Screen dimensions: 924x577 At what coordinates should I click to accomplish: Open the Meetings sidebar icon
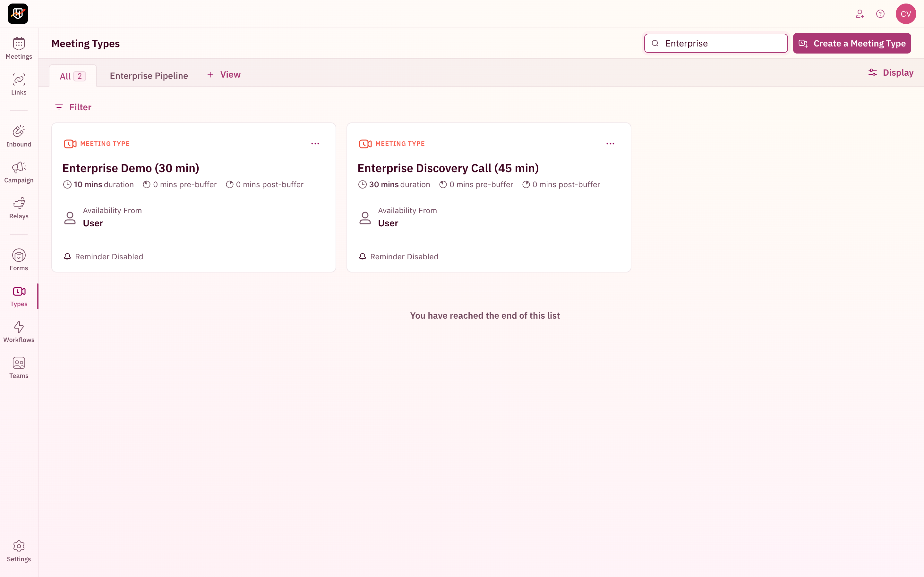(x=19, y=48)
